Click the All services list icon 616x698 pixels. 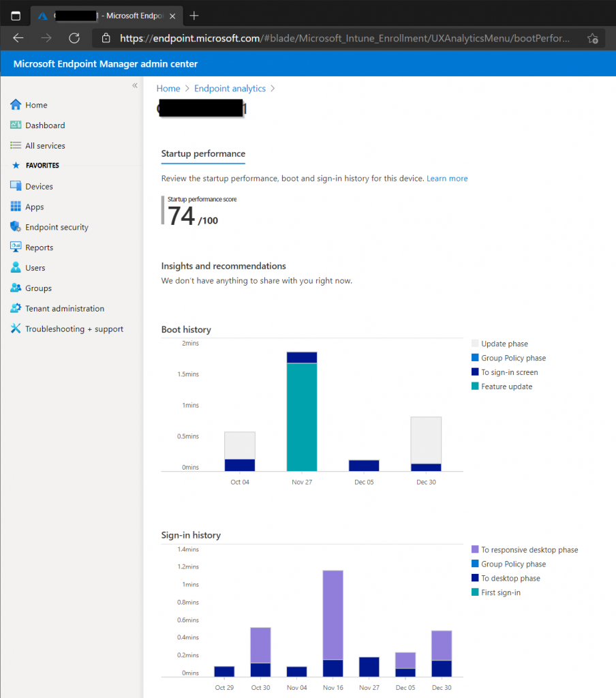pyautogui.click(x=16, y=145)
